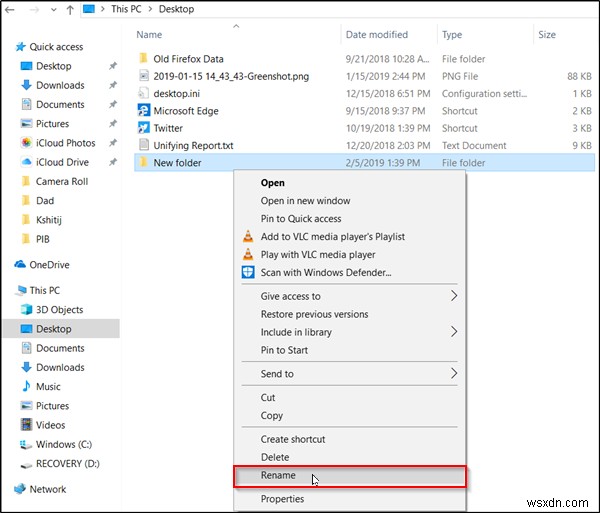
Task: Select This PC in the address bar
Action: click(x=126, y=9)
